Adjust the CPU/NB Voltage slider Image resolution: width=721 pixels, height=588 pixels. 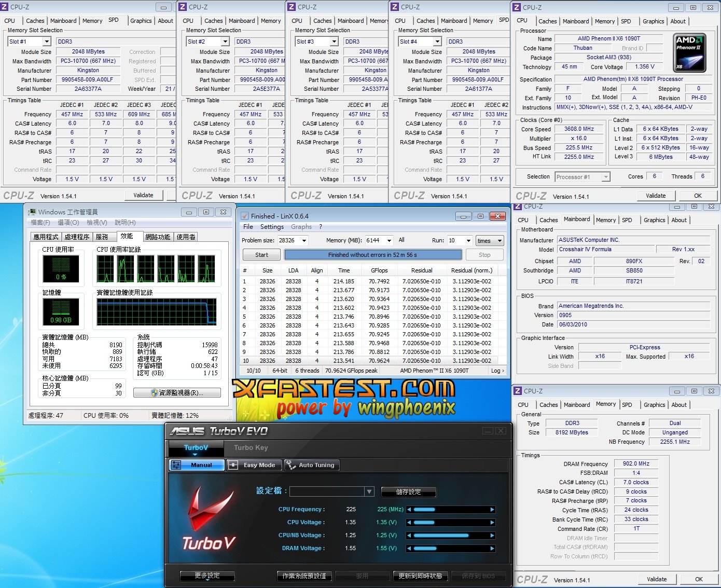(451, 536)
